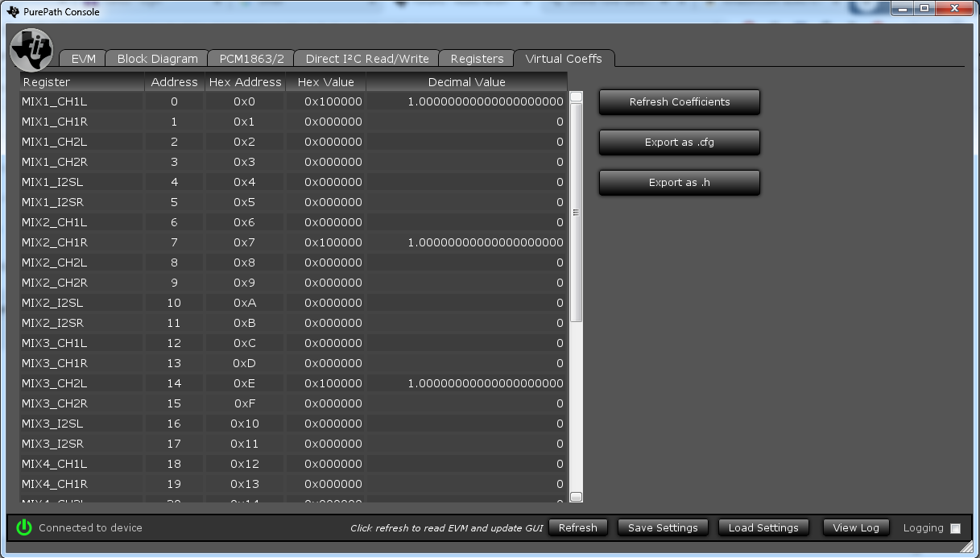Click hex address 0xF cell

pyautogui.click(x=245, y=403)
